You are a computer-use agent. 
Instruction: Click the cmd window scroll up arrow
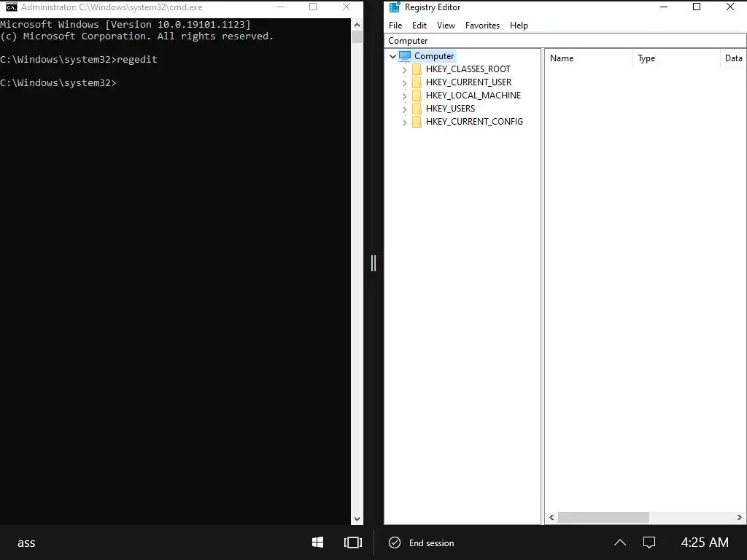tap(357, 24)
